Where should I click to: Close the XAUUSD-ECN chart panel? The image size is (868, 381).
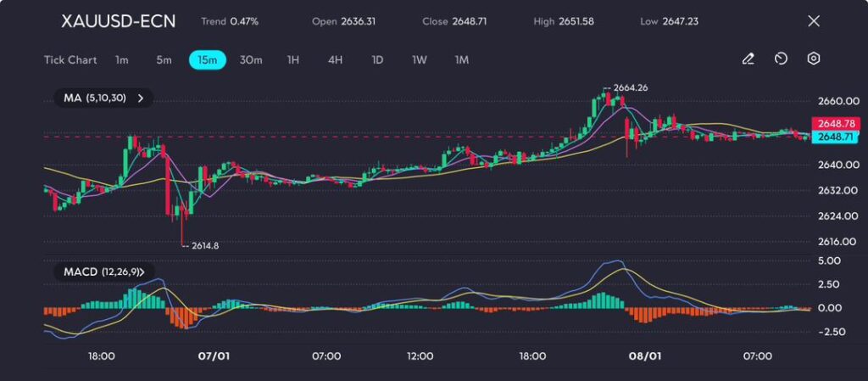click(814, 21)
